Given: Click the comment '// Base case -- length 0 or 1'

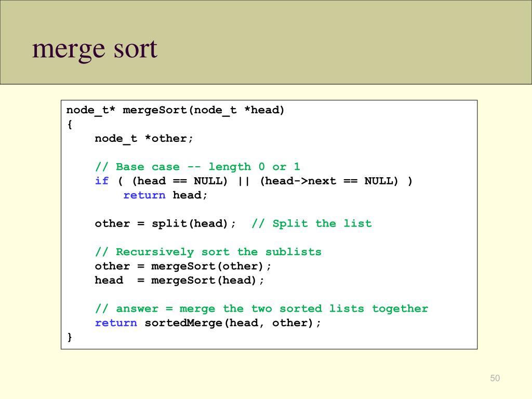Looking at the screenshot, I should (x=197, y=167).
